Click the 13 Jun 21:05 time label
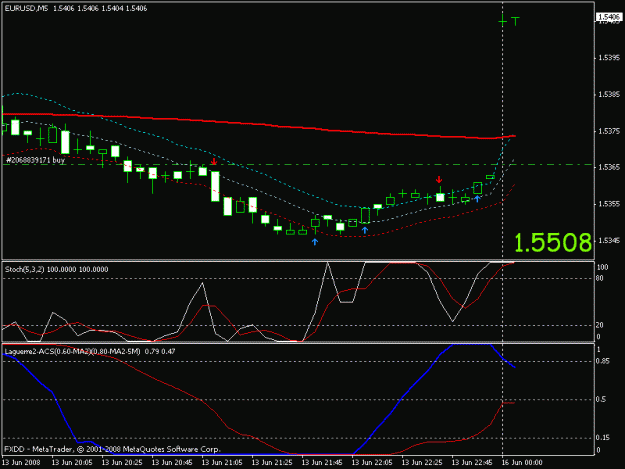625x469 pixels. click(x=222, y=463)
